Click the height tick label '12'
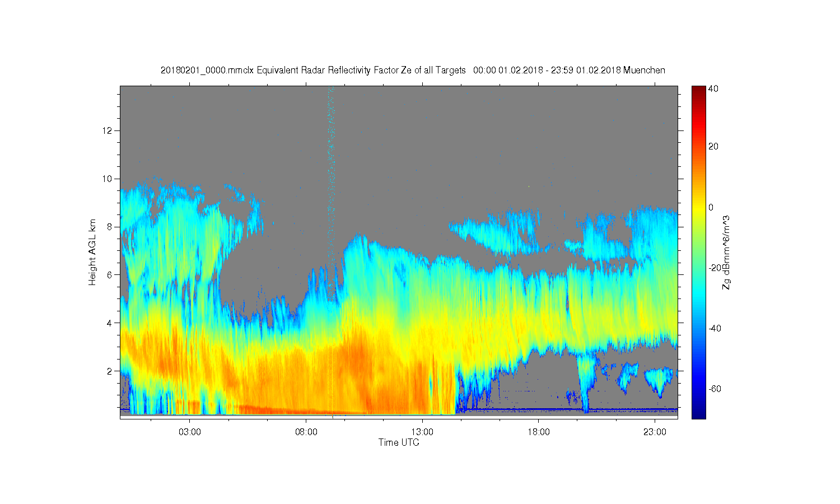This screenshot has height=504, width=840. [108, 130]
